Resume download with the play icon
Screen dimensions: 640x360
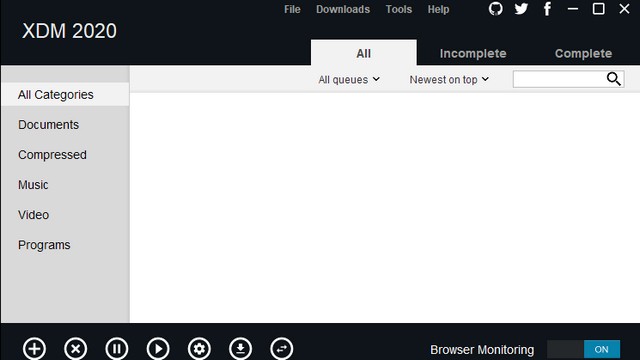[158, 349]
